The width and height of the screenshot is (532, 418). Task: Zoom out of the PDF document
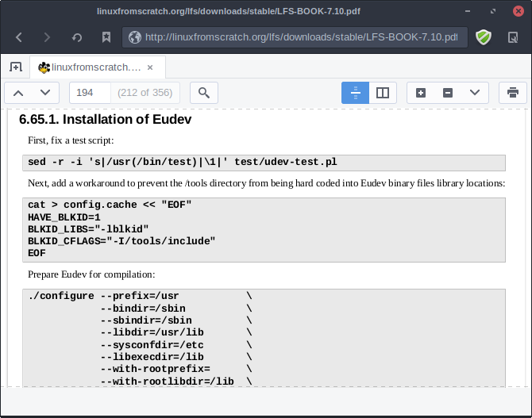point(447,93)
